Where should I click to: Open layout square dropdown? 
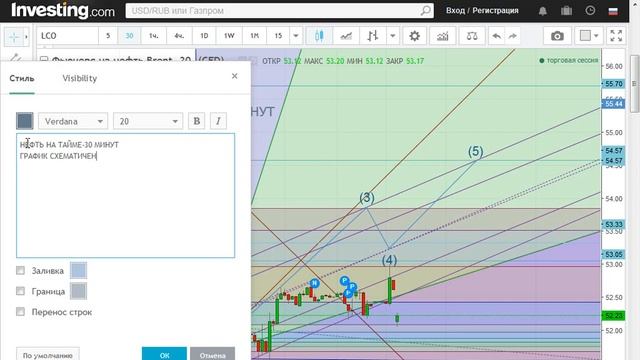589,36
